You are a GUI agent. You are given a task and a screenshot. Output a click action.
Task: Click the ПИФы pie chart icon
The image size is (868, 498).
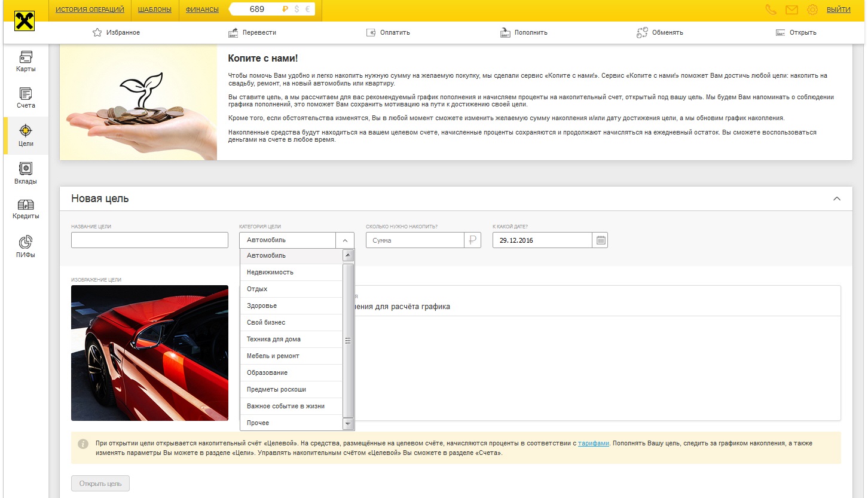[26, 242]
